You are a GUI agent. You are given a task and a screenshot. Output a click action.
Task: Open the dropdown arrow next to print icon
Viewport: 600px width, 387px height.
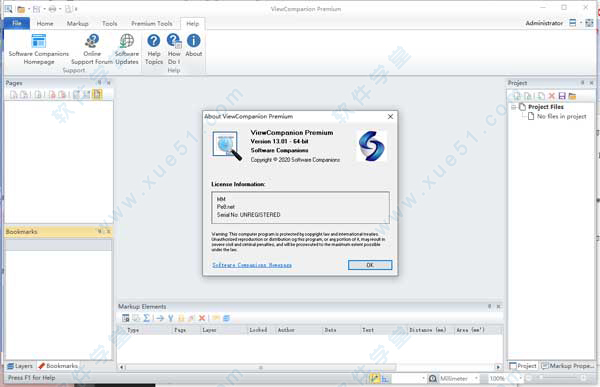(60, 9)
